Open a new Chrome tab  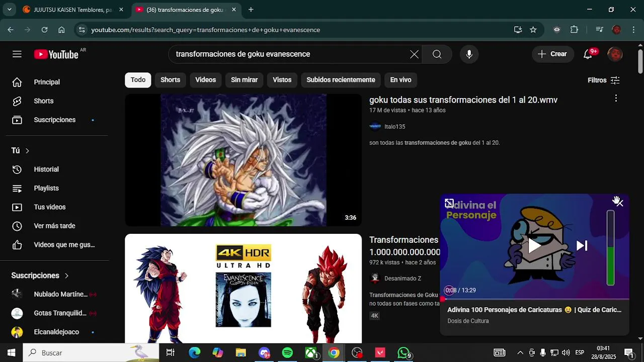[x=251, y=10]
